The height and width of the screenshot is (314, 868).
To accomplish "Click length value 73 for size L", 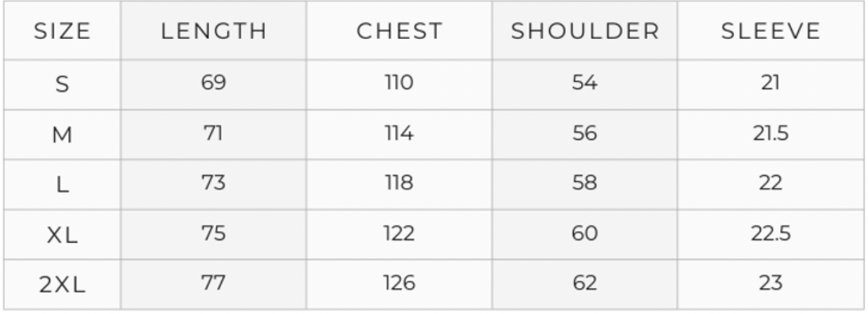I will tap(214, 184).
